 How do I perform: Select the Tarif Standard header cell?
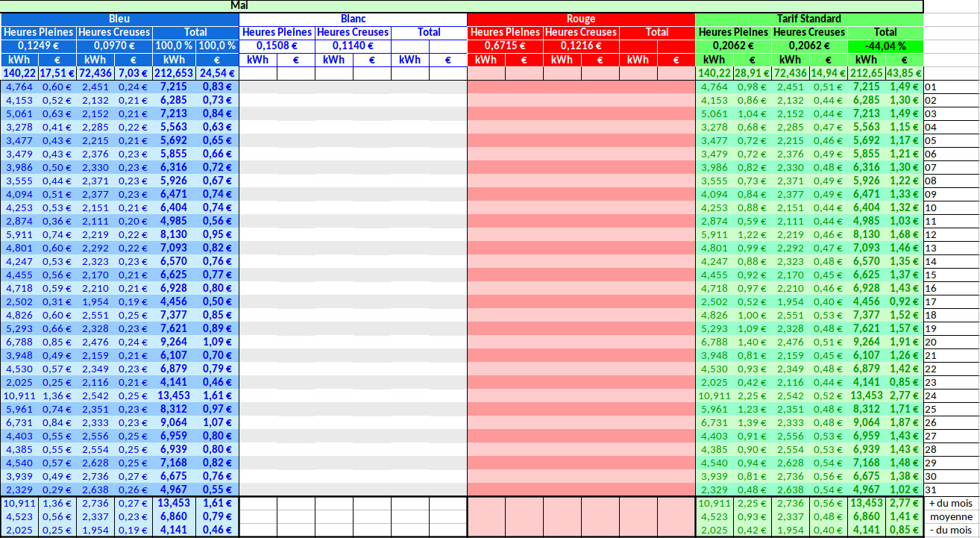tap(809, 19)
